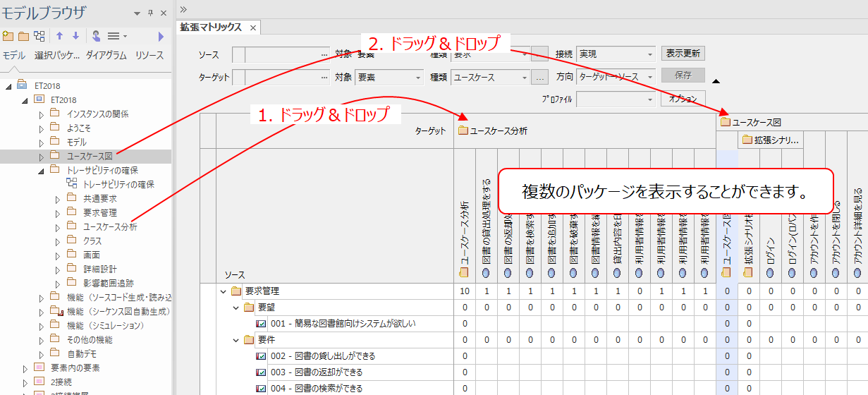Open the Model Browser panel options dropdown arrow
This screenshot has height=395, width=868.
click(138, 13)
